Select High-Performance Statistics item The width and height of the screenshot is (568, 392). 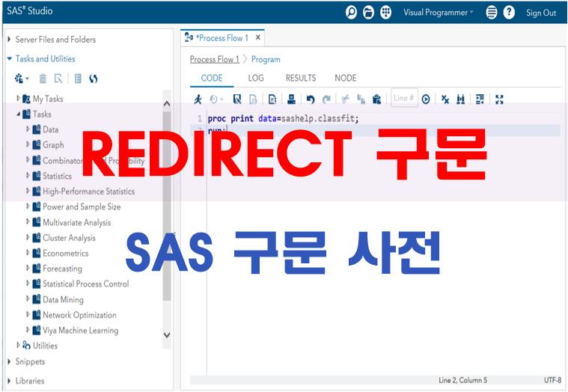[x=89, y=191]
